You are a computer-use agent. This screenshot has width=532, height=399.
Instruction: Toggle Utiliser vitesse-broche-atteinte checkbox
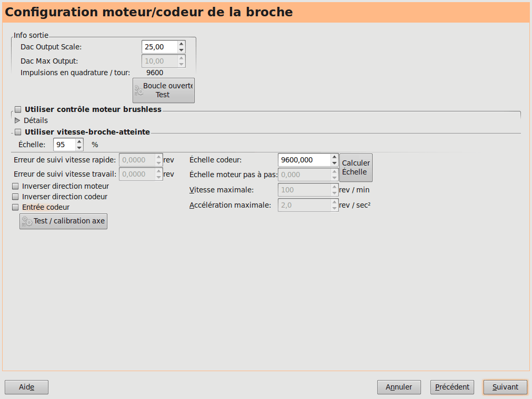pos(18,132)
